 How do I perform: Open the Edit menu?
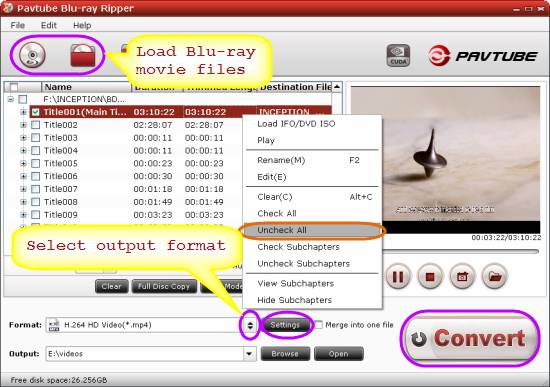click(49, 25)
